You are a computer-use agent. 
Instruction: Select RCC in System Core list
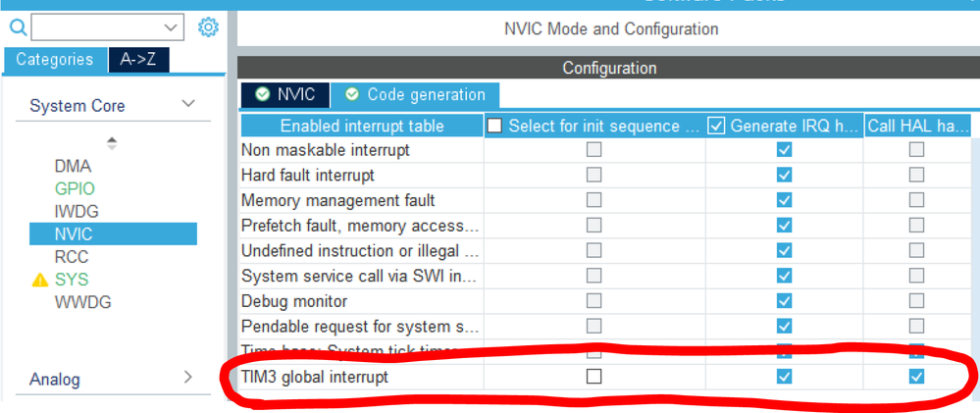[72, 257]
